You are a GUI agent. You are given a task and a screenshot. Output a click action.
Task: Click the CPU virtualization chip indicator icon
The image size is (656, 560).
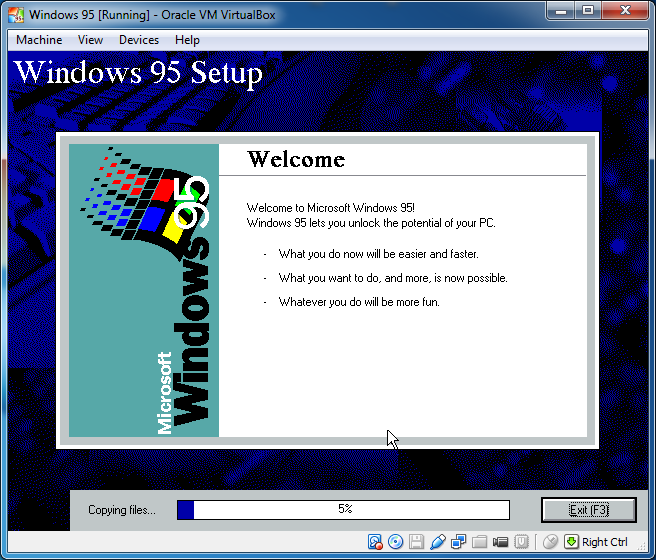tap(521, 542)
